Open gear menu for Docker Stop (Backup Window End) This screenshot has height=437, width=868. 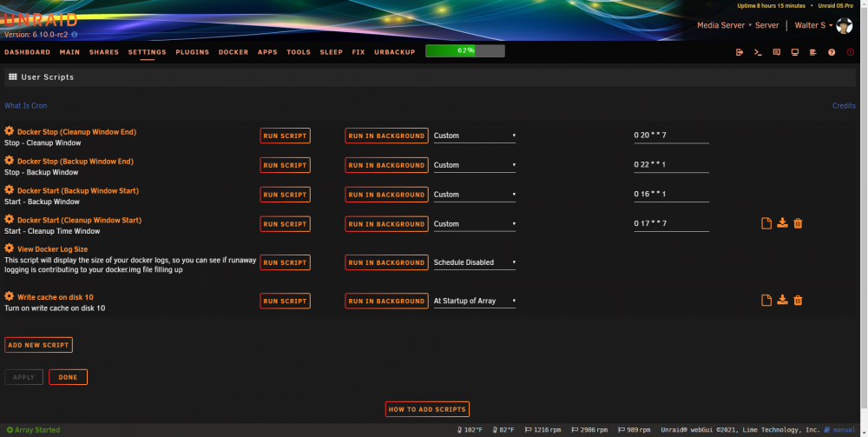point(10,161)
